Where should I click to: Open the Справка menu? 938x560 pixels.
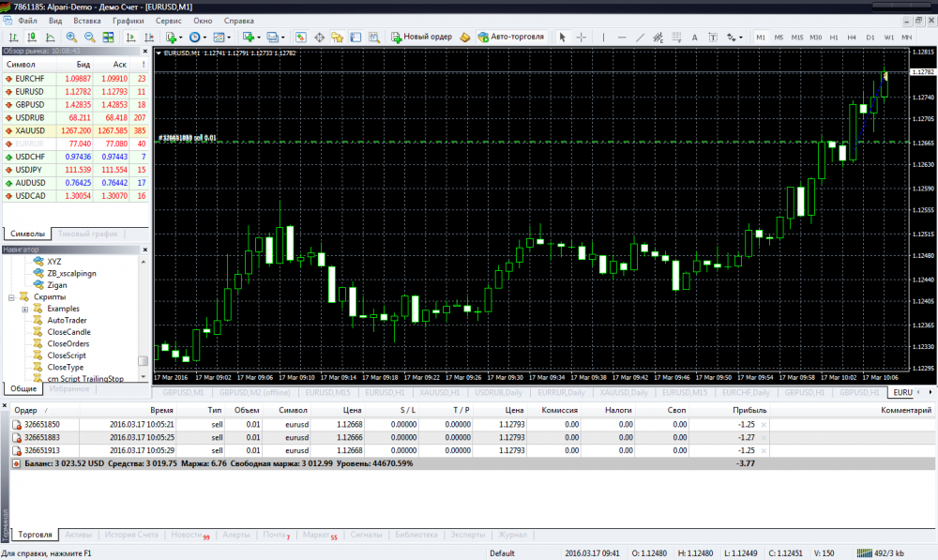pyautogui.click(x=239, y=21)
